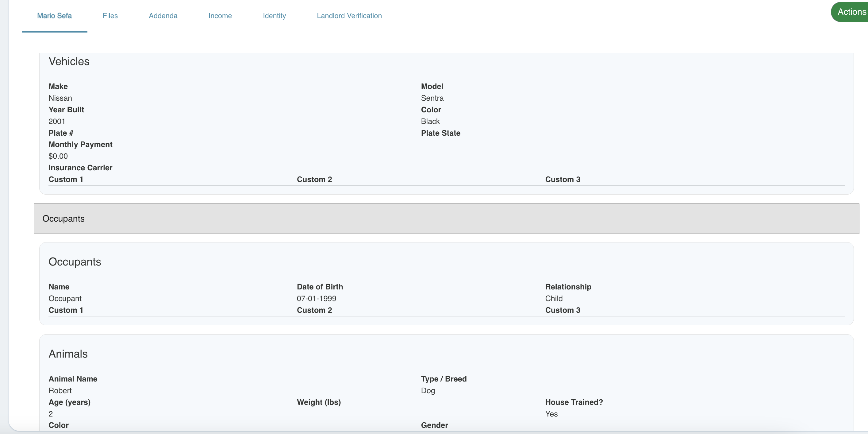
Task: Click the Year Built value 2001
Action: click(57, 122)
